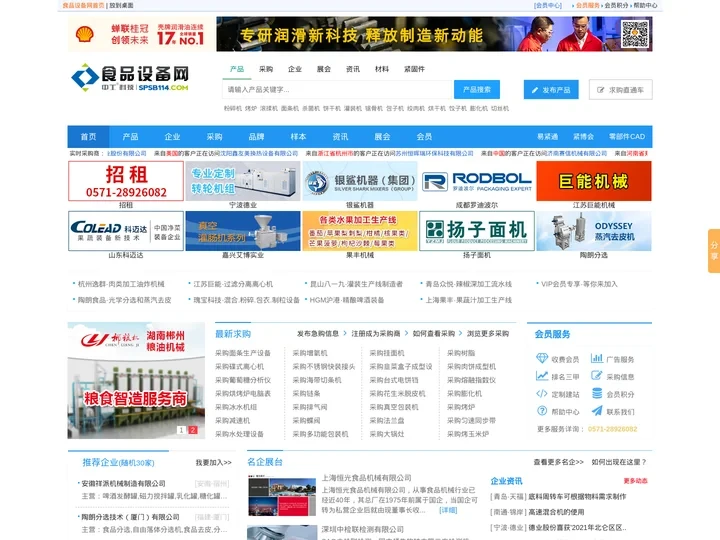Screen dimensions: 720x540
Task: Click the ODYSSEY 蒸汽去皮机 ad banner
Action: click(594, 231)
